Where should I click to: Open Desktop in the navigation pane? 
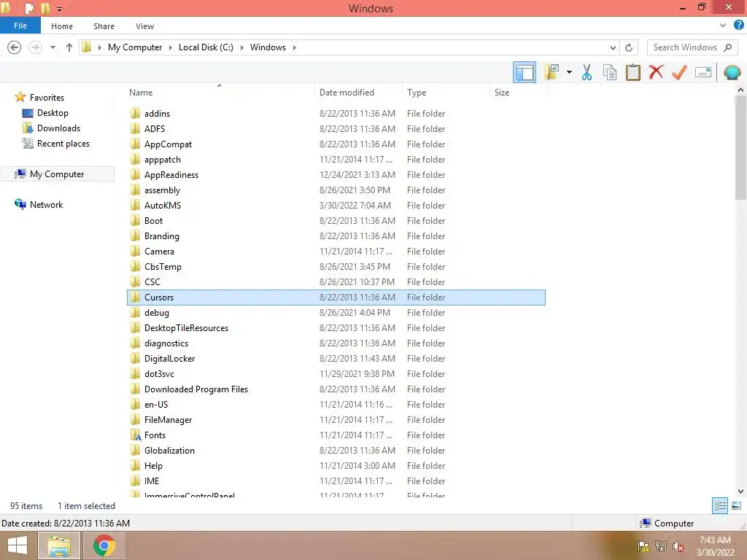(x=53, y=113)
